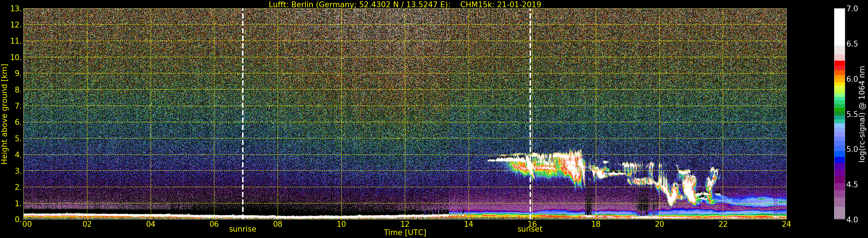
Task: Select the "06" time axis tick label
Action: click(x=214, y=224)
